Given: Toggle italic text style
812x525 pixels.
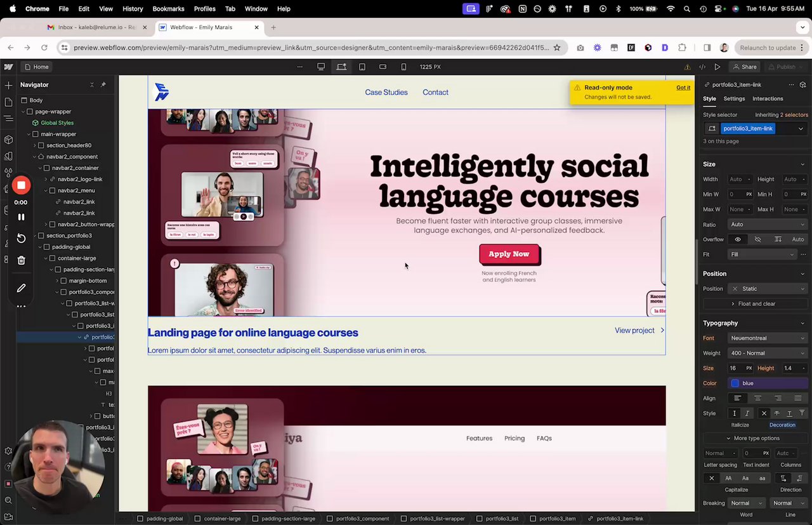Looking at the screenshot, I should (x=747, y=413).
